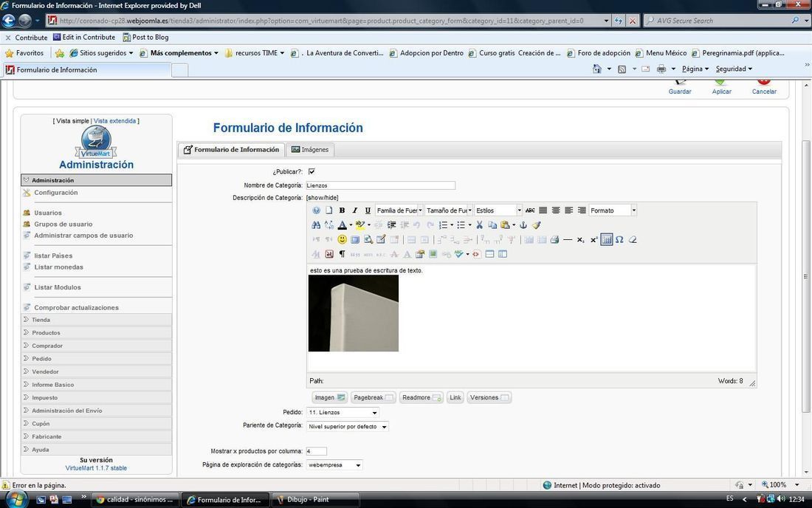Screen dimensions: 812x508
Task: Click the yellow highlight color swatch
Action: coord(360,224)
